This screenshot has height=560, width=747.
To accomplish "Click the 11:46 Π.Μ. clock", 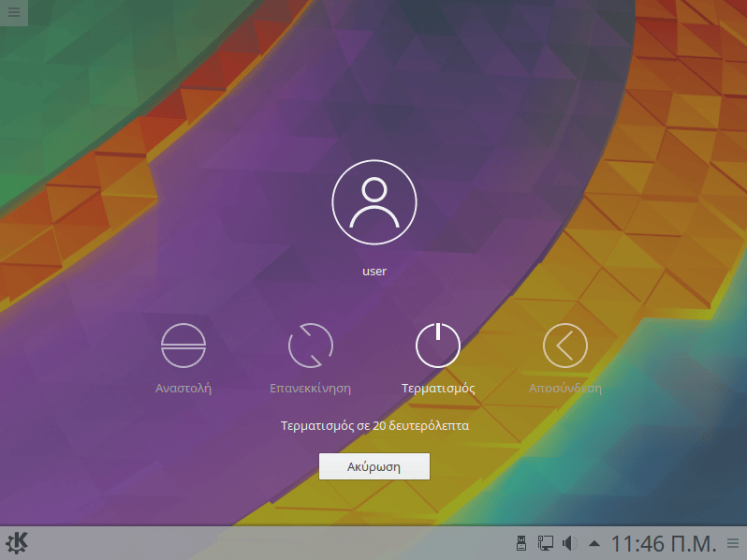I will 664,544.
